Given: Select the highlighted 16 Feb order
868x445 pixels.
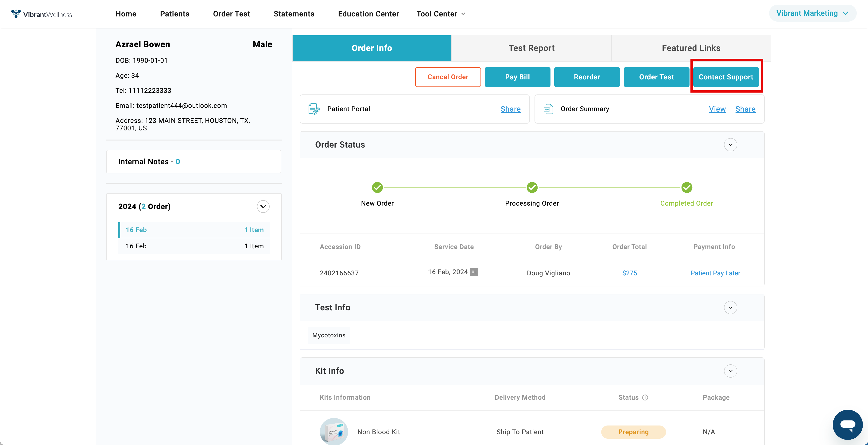Looking at the screenshot, I should tap(194, 230).
